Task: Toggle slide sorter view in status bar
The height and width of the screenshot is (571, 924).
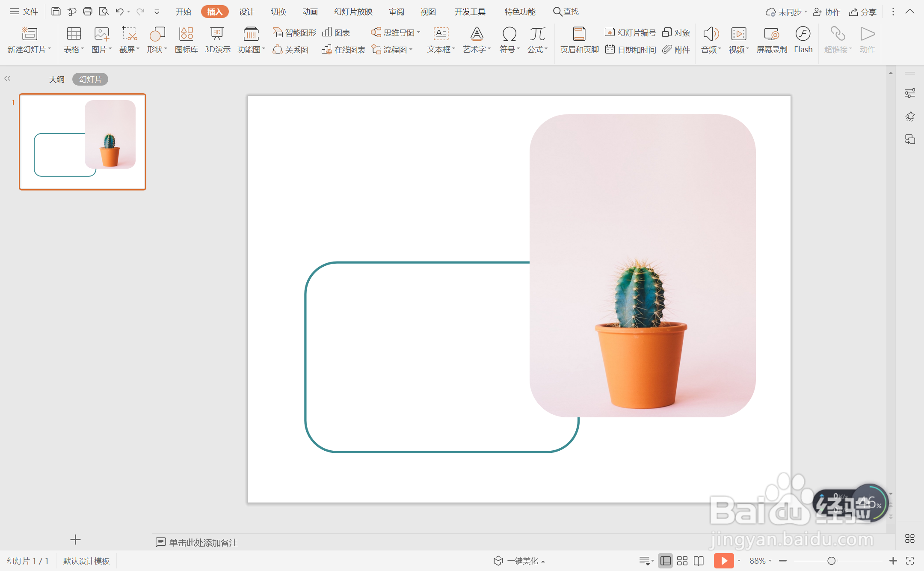Action: [682, 561]
